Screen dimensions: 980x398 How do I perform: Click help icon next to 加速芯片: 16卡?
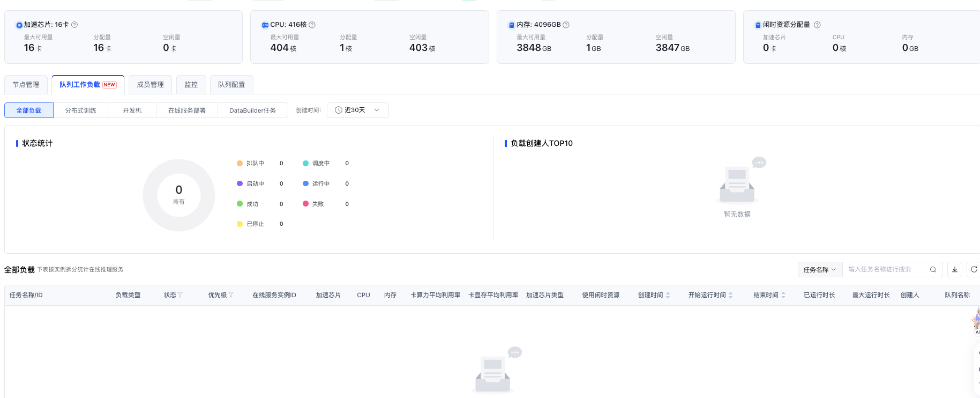pyautogui.click(x=74, y=25)
